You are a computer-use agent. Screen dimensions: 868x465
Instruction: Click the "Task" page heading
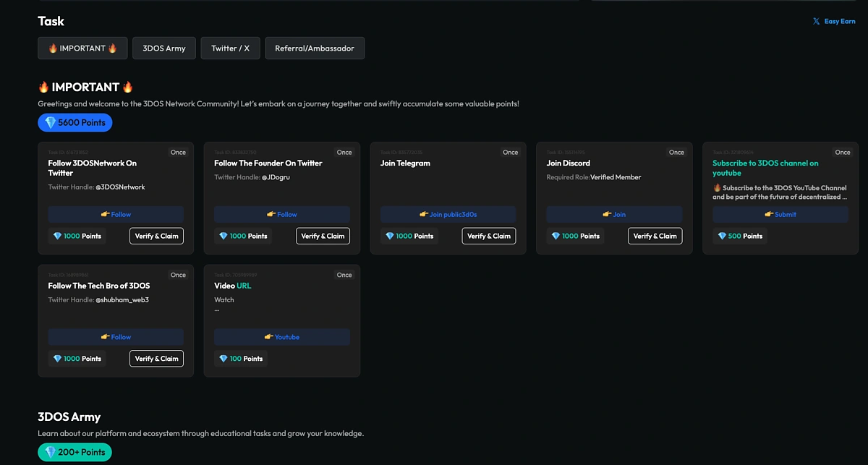coord(51,22)
